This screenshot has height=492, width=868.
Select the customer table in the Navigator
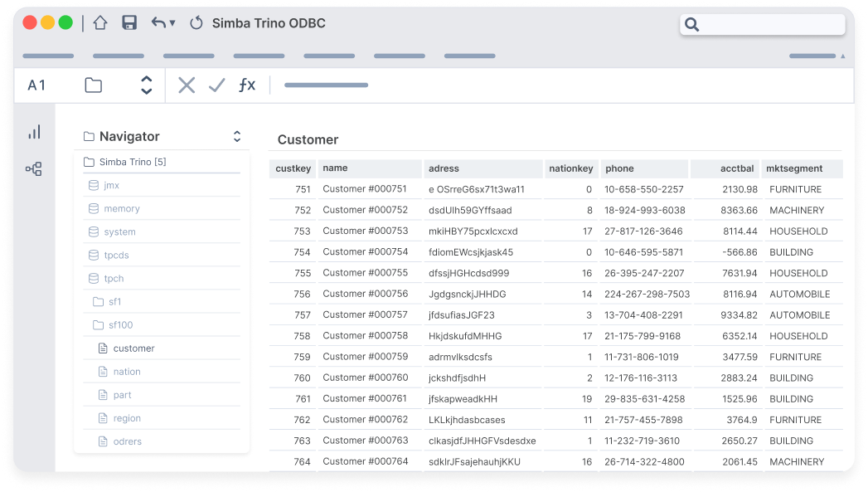point(133,348)
